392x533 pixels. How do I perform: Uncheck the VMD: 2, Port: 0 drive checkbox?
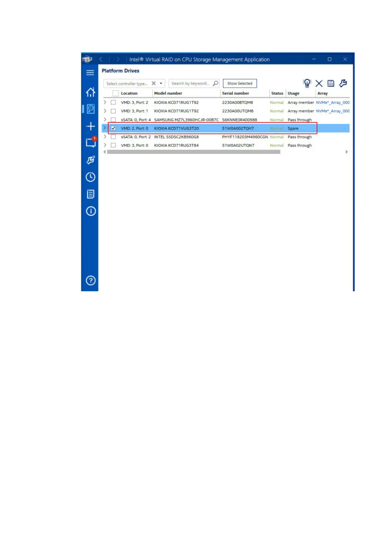[113, 128]
